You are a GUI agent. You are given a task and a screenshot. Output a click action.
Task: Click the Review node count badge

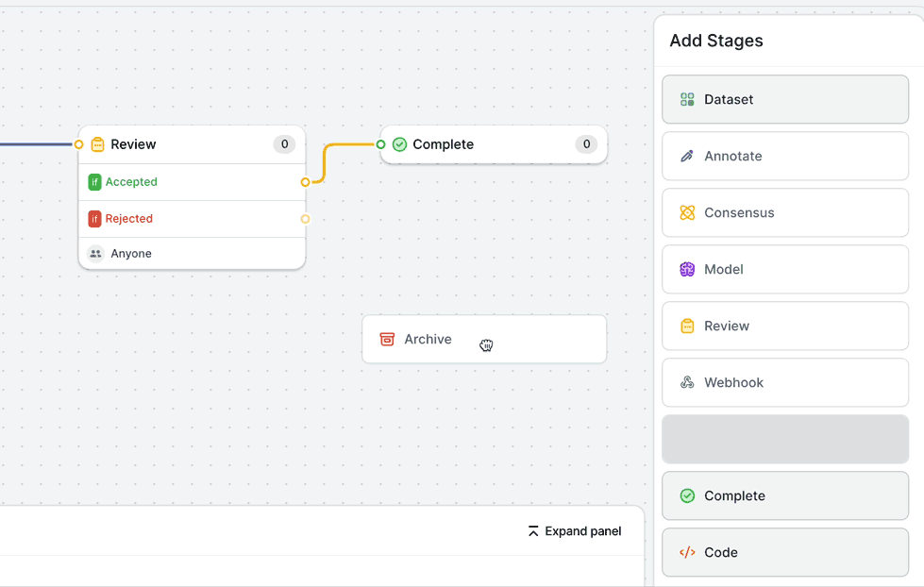coord(284,144)
